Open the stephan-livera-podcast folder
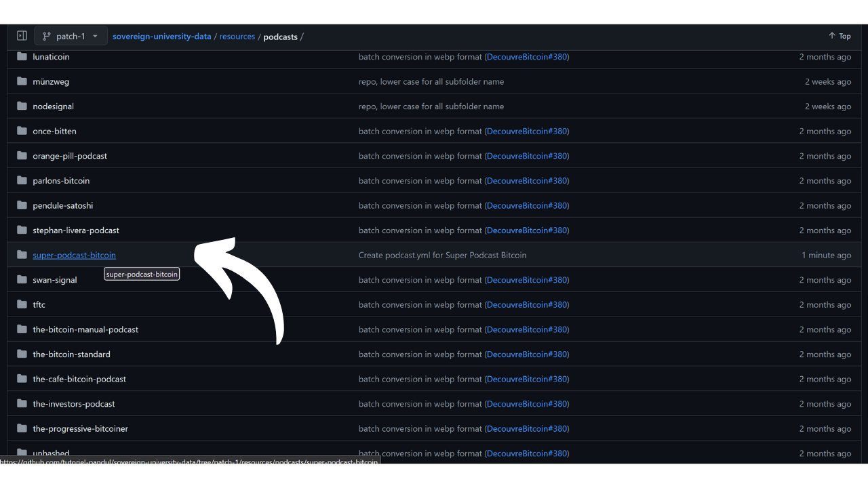Viewport: 868px width, 488px height. click(x=76, y=230)
